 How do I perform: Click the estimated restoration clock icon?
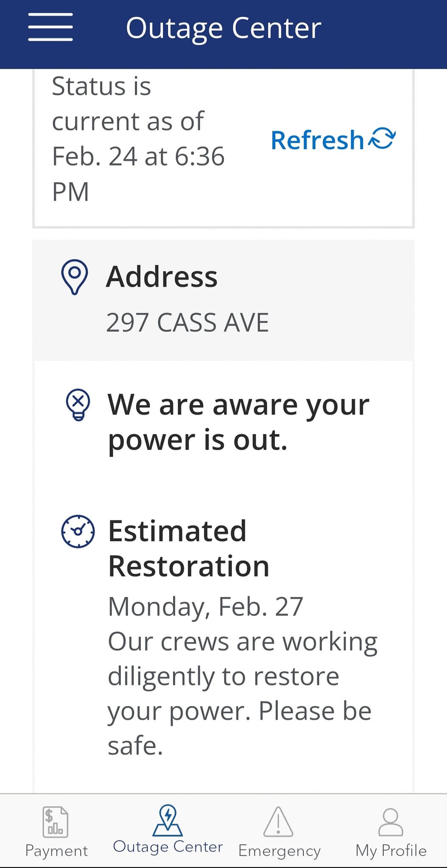[x=78, y=531]
